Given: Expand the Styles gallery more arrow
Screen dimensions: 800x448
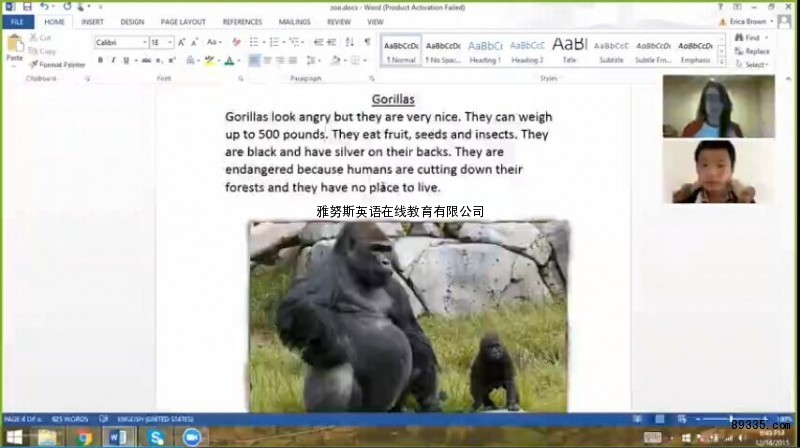Looking at the screenshot, I should tap(721, 61).
